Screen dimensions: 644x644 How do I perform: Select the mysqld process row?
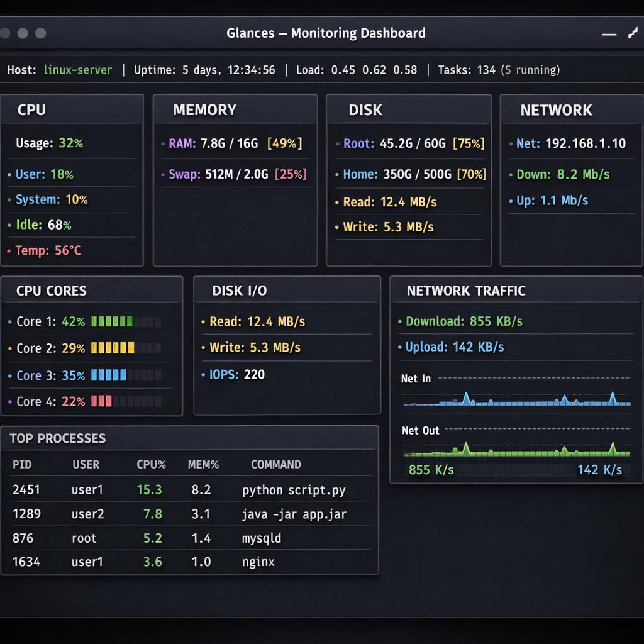pyautogui.click(x=189, y=538)
